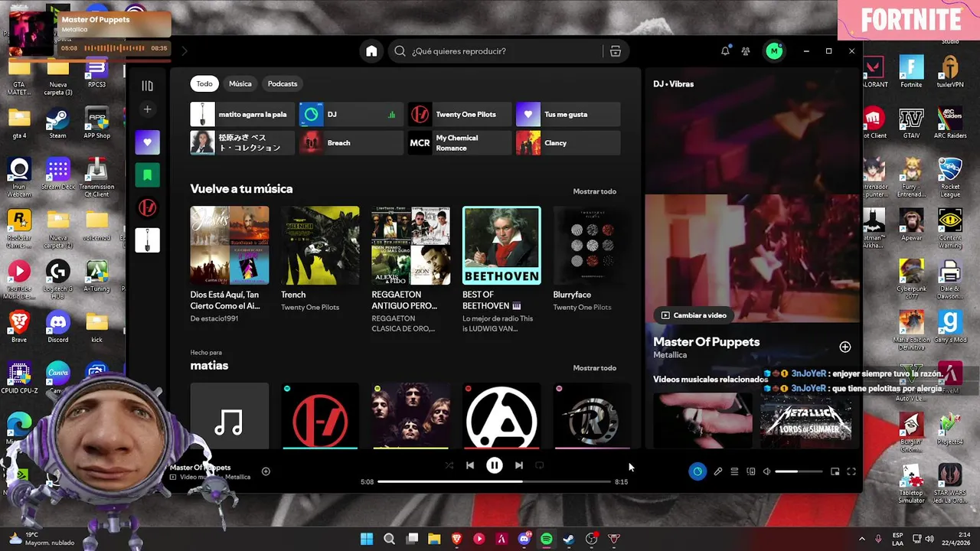Open the DJ shortcut tile

tap(351, 114)
